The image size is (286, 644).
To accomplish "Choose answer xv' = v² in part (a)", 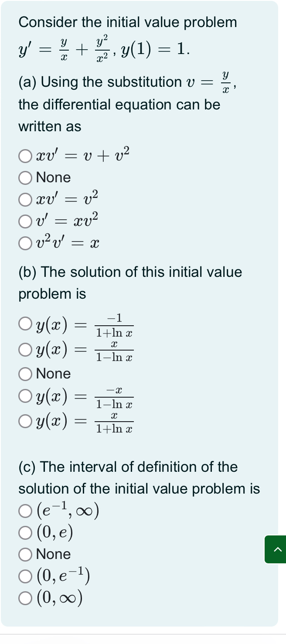I will pyautogui.click(x=25, y=199).
